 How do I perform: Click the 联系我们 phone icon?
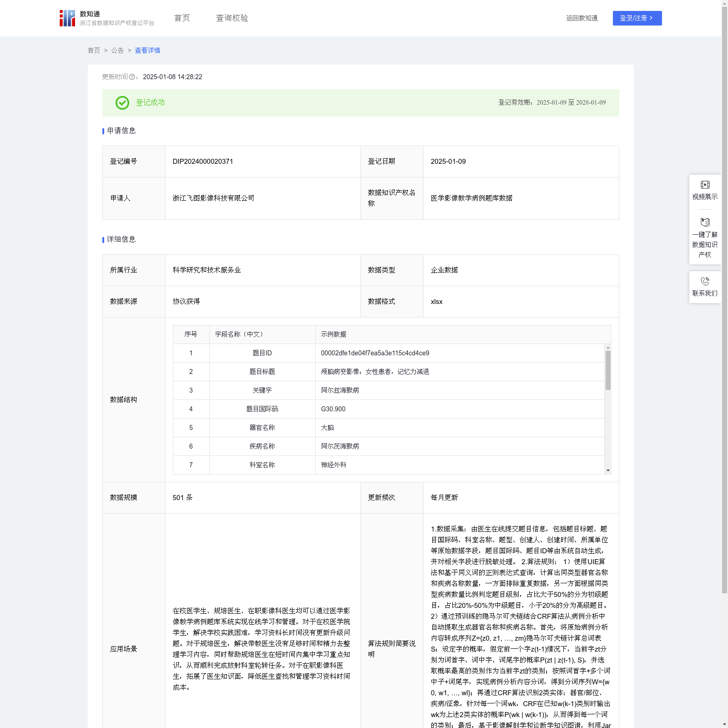[x=705, y=281]
